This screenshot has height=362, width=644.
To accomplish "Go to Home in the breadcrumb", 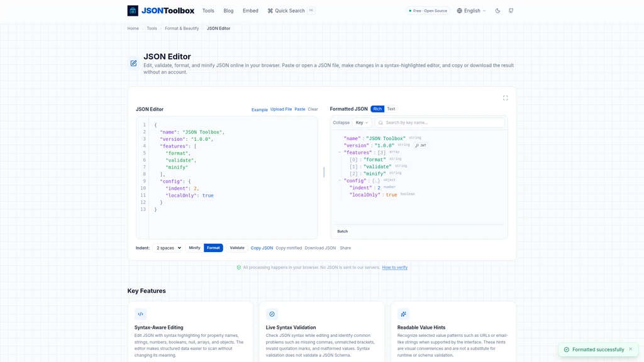I will [133, 28].
